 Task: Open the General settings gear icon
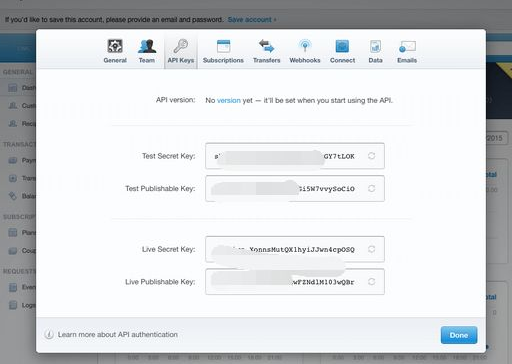coord(115,46)
